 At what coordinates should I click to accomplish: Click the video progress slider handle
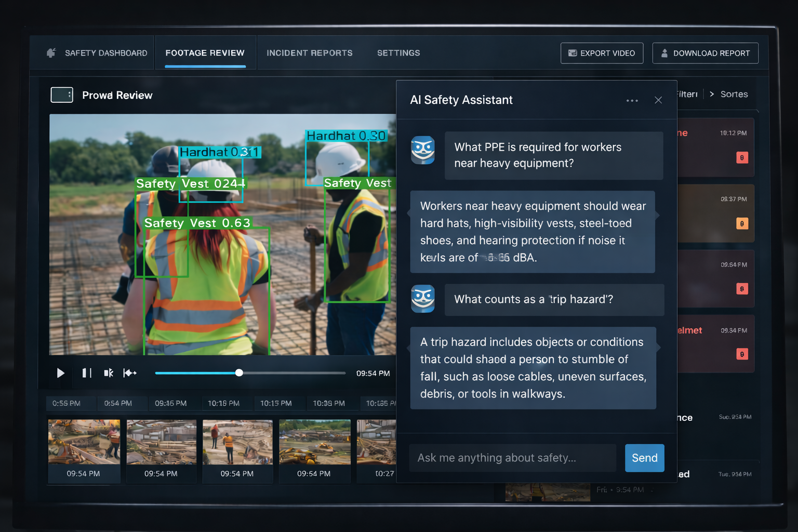(x=239, y=373)
